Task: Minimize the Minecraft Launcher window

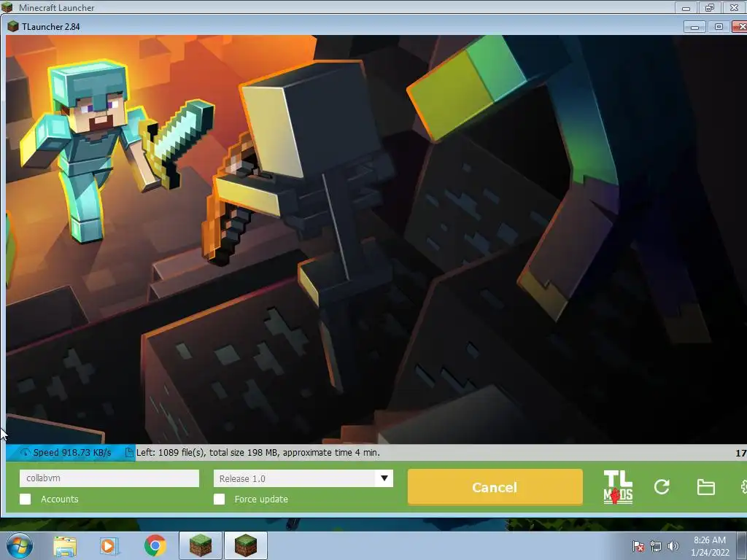Action: (686, 7)
